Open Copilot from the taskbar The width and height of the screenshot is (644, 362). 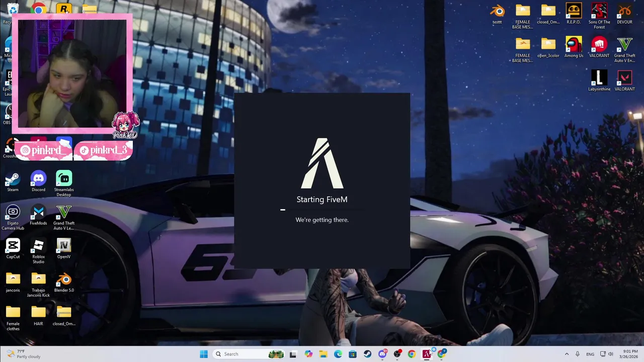click(x=308, y=354)
